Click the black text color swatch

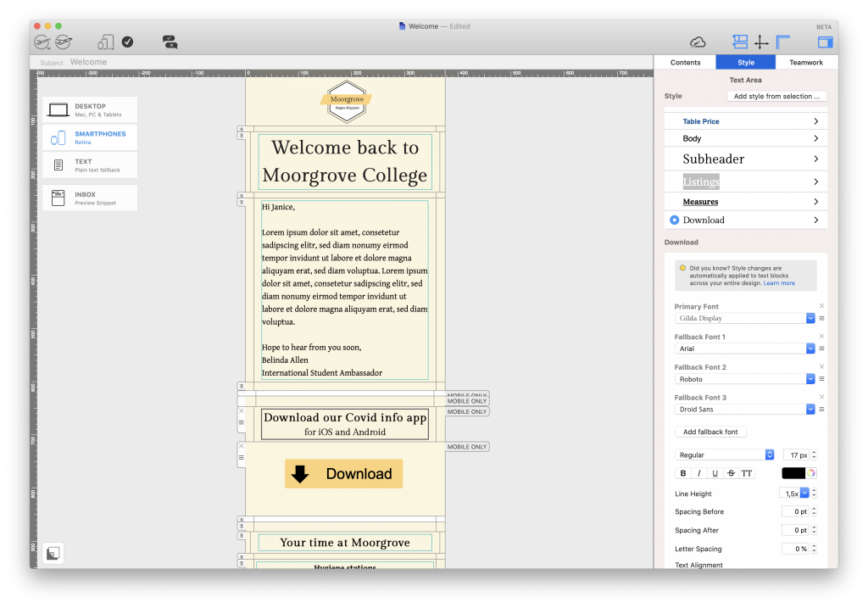coord(793,473)
